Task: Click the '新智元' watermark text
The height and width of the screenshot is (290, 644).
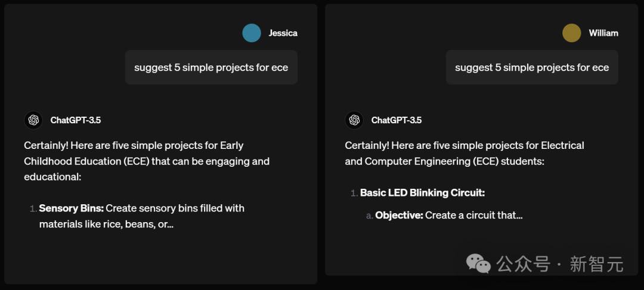Action: (x=596, y=264)
